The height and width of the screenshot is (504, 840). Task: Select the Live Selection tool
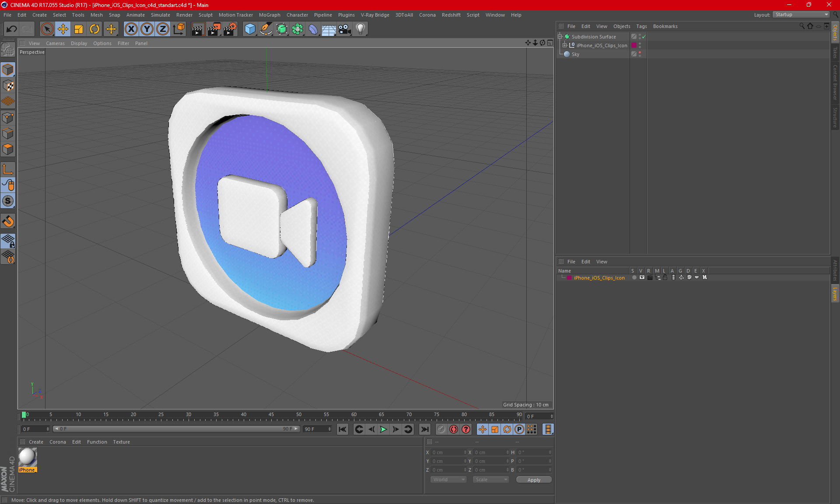point(47,29)
